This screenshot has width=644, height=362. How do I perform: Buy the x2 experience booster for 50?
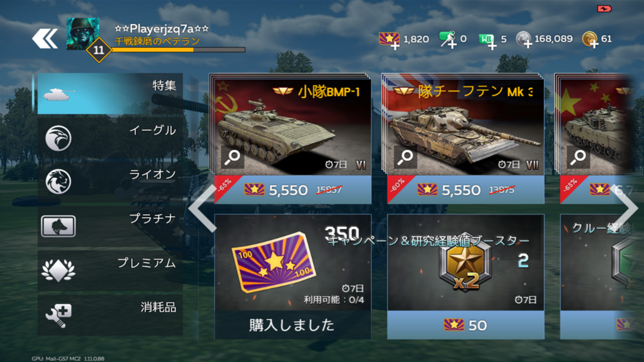466,325
